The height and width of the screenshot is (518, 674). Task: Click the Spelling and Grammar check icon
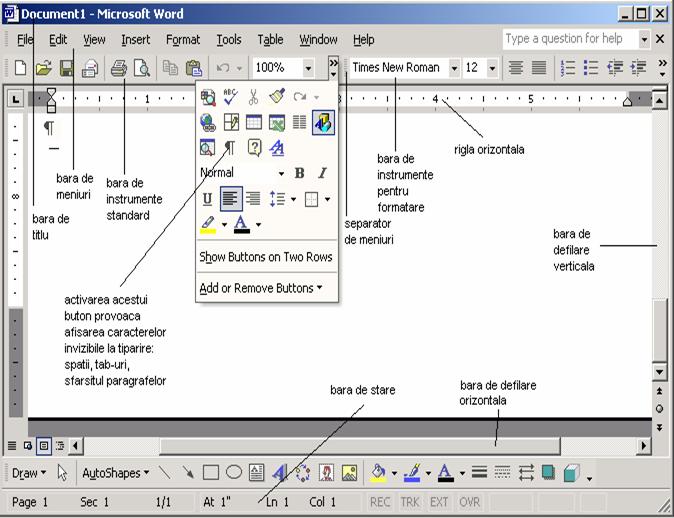pos(230,97)
